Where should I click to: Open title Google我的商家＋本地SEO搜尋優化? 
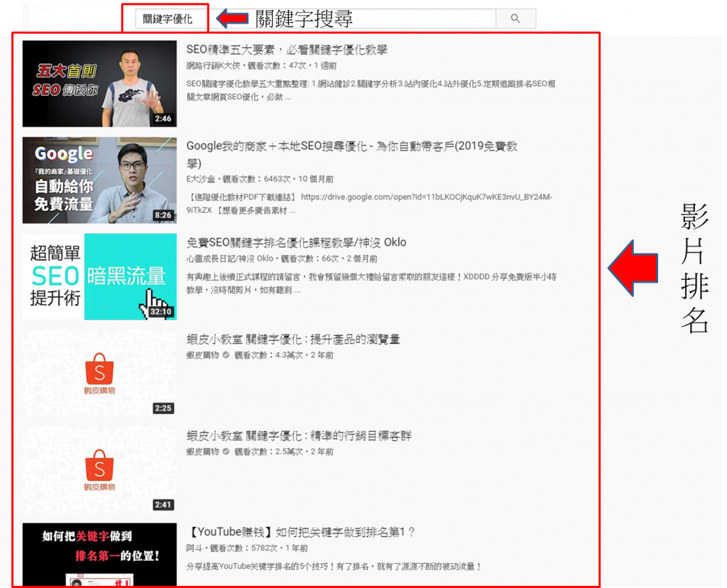coord(351,154)
